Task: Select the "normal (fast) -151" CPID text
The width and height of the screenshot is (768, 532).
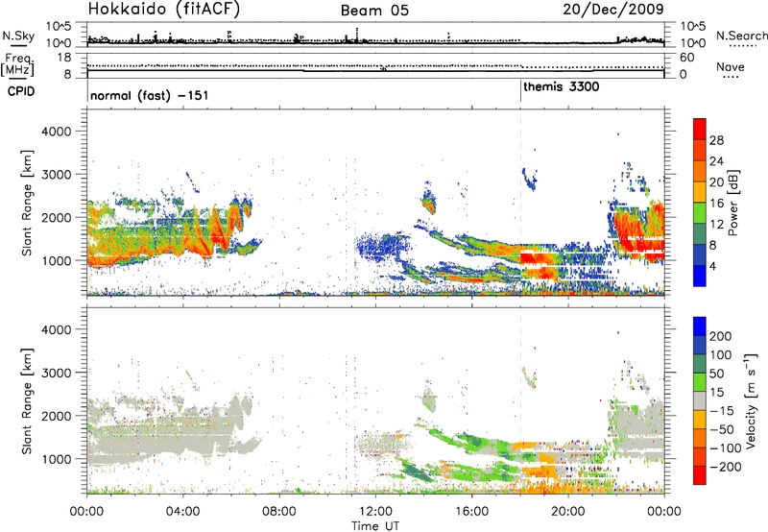Action: coord(150,95)
